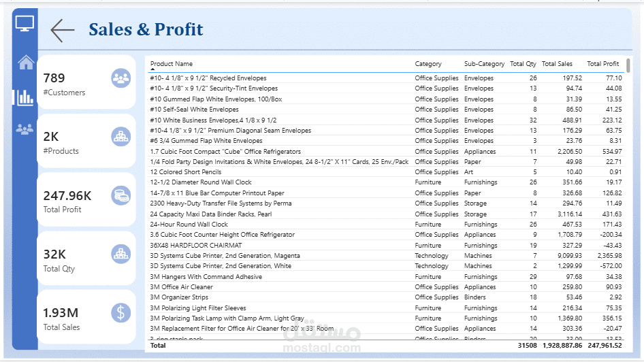The height and width of the screenshot is (362, 644).
Task: Click sales value 3,116.14
Action: (570, 214)
